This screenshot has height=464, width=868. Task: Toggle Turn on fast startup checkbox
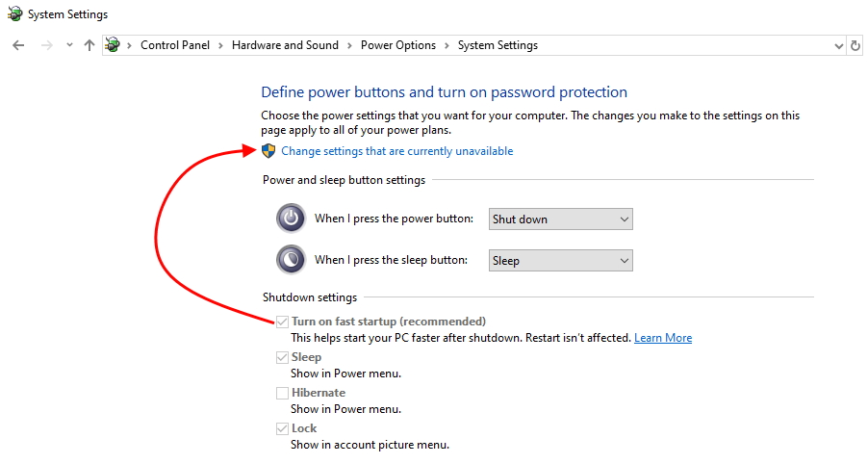tap(282, 322)
